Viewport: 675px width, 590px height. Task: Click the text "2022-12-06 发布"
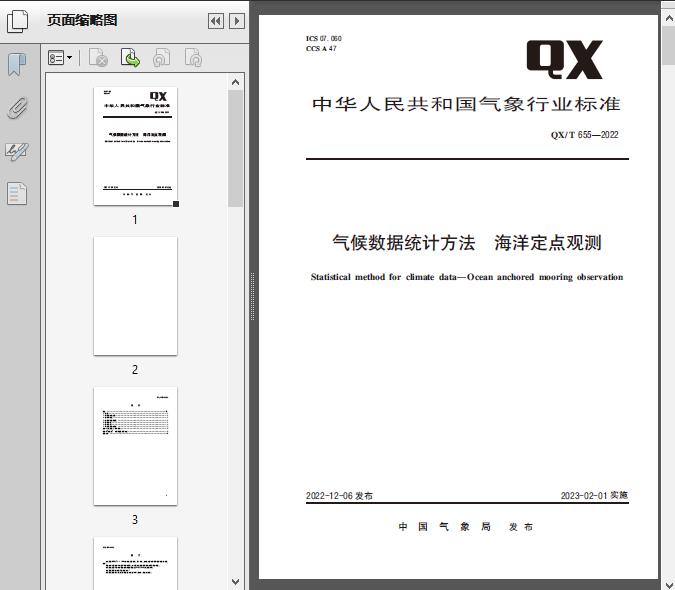tap(339, 495)
